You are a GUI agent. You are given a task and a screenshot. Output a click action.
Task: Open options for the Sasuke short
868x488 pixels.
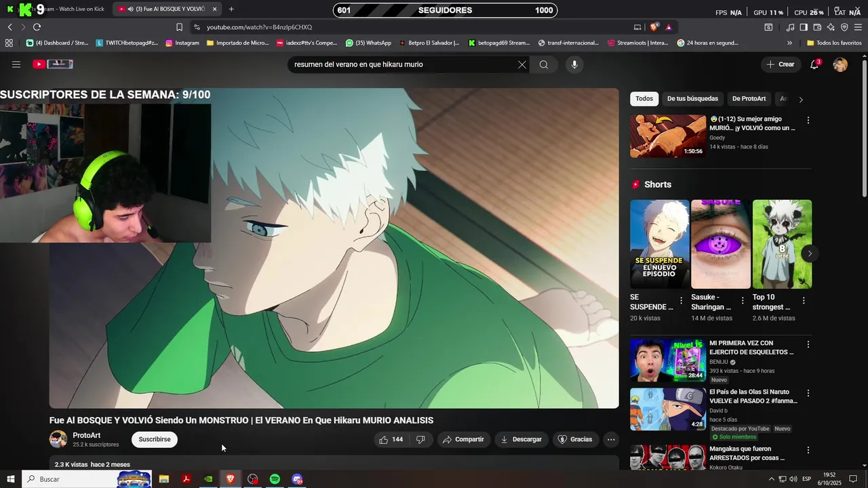[743, 300]
